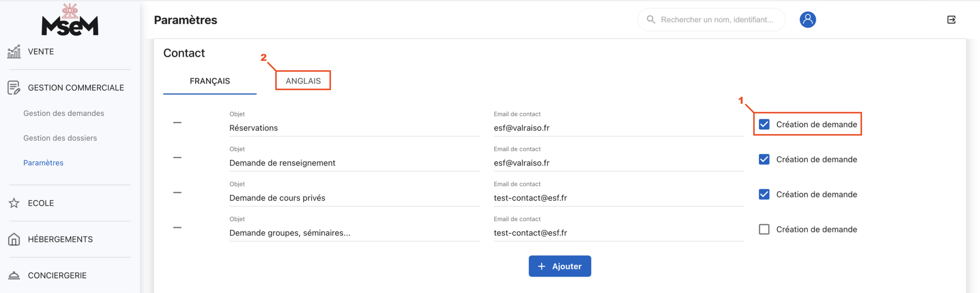This screenshot has height=293, width=980.
Task: Click the Gestion Commerciale document icon
Action: click(14, 88)
